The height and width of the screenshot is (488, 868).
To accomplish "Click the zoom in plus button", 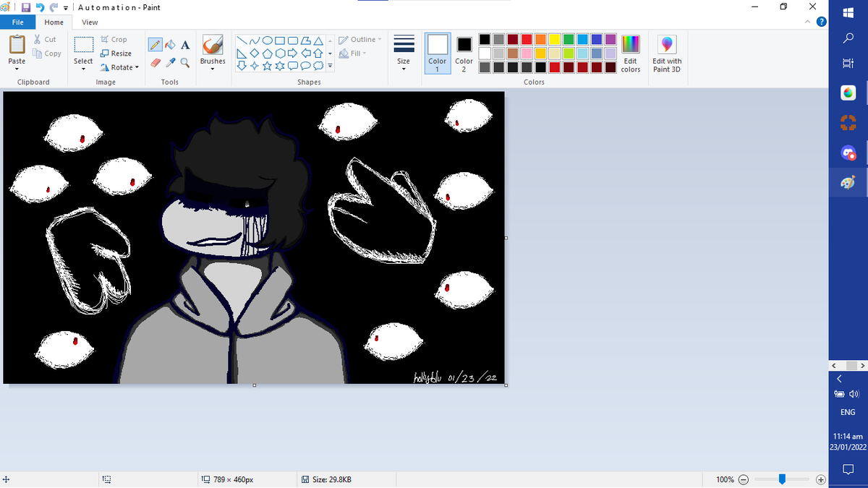I will pos(821,479).
